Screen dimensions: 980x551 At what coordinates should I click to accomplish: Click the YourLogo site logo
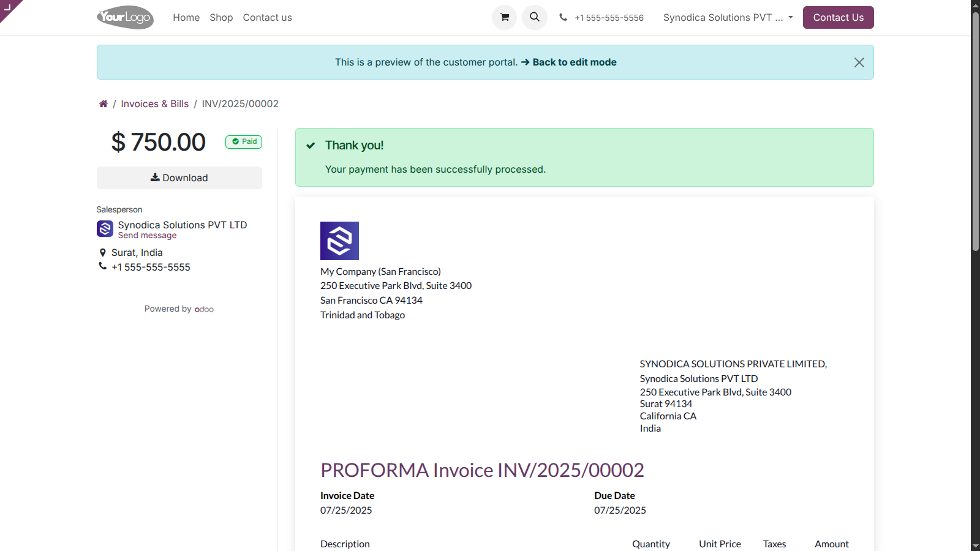[x=125, y=17]
